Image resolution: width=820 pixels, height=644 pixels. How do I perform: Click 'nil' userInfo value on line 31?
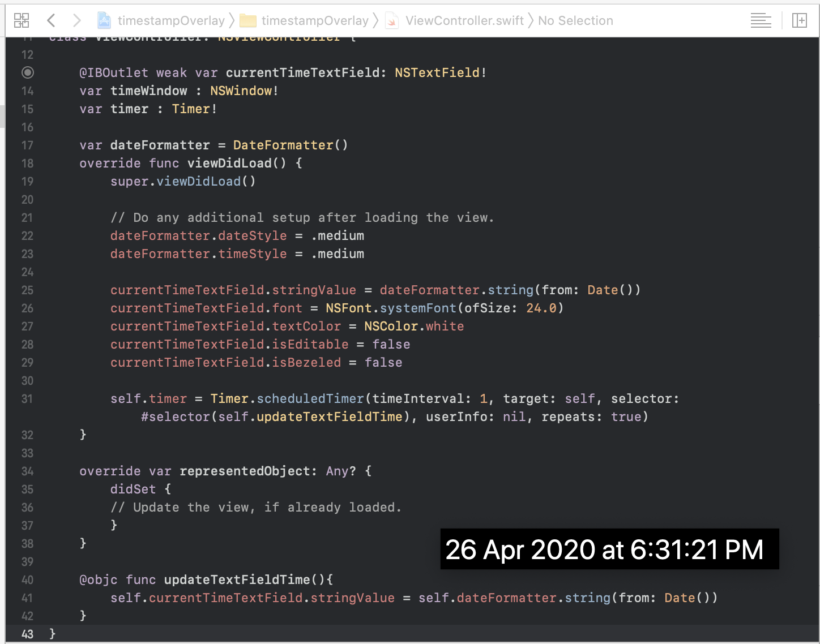514,417
